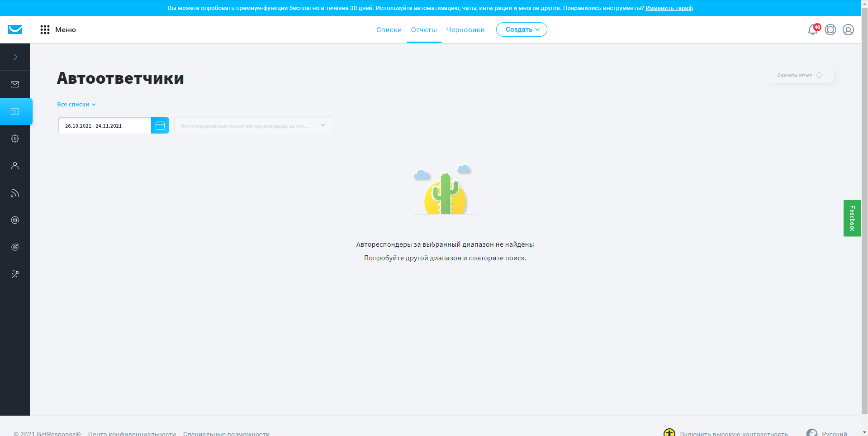The height and width of the screenshot is (436, 868).
Task: Open the date range calendar picker button
Action: tap(160, 125)
